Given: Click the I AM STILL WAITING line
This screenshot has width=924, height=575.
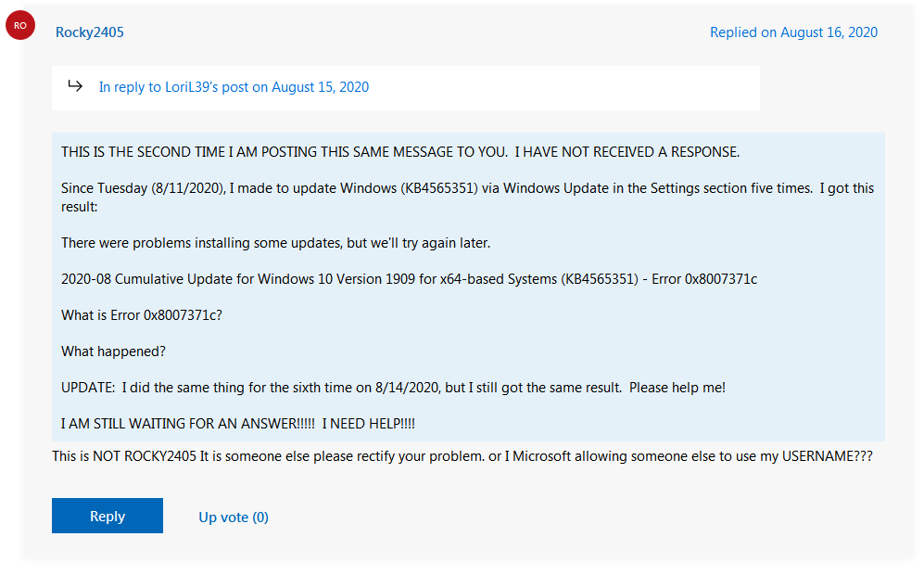Looking at the screenshot, I should pos(238,424).
